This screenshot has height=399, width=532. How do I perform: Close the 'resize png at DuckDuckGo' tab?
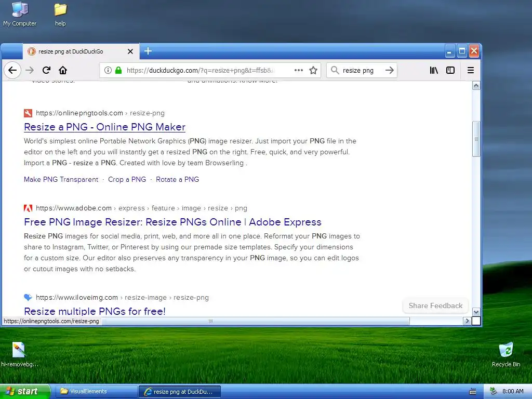[130, 51]
